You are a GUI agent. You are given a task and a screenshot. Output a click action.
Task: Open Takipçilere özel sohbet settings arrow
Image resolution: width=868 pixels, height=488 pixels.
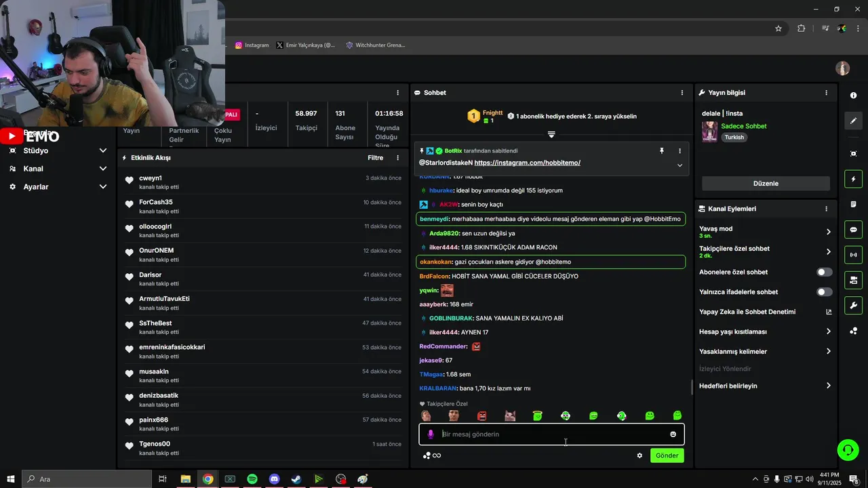coord(828,251)
